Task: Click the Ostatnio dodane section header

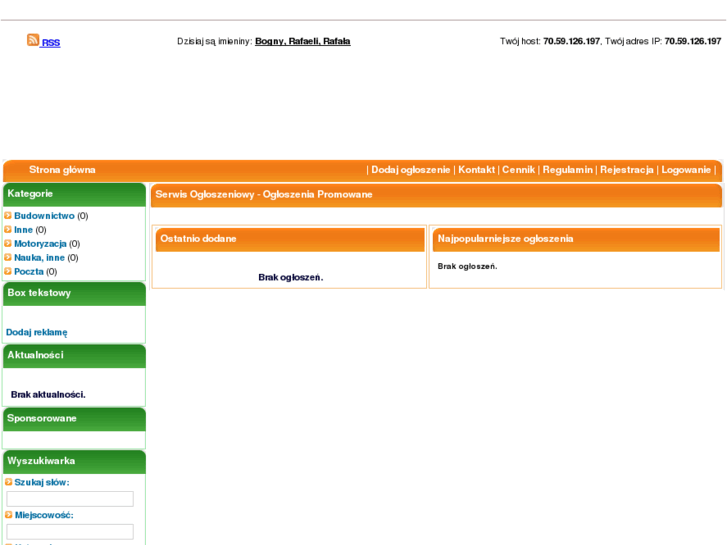Action: click(290, 239)
